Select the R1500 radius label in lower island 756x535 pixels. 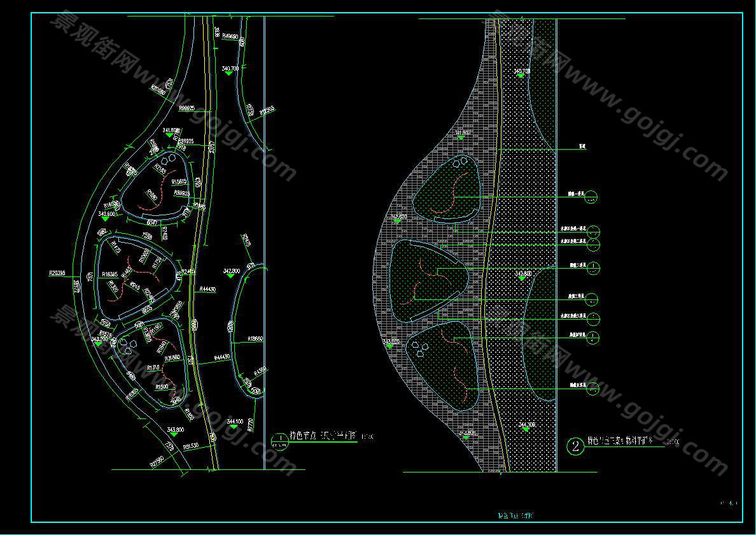(x=161, y=387)
